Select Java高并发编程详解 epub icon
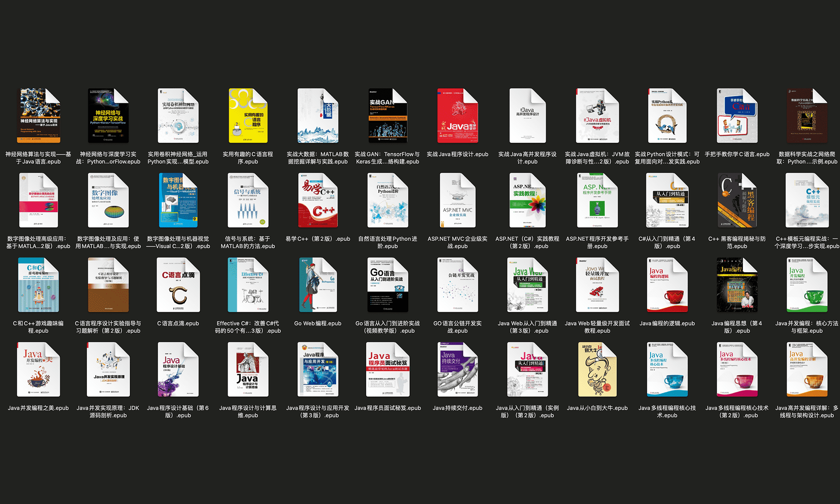Viewport: 840px width, 504px height. tap(807, 369)
